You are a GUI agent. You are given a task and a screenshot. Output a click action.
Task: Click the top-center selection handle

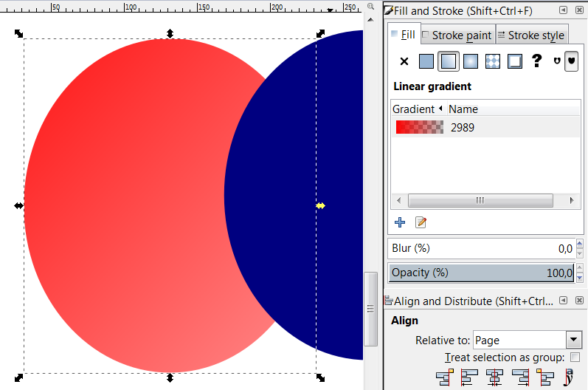pos(170,33)
